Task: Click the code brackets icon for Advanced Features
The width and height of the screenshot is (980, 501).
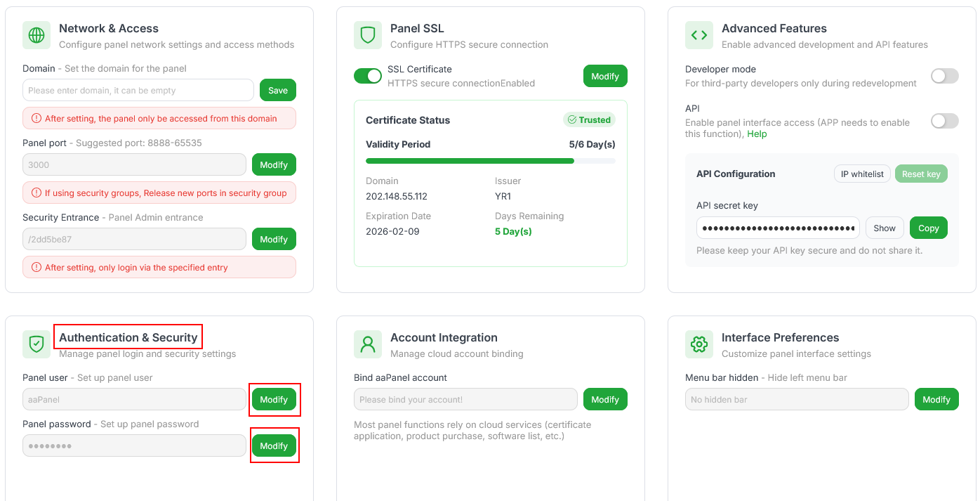Action: click(x=699, y=35)
